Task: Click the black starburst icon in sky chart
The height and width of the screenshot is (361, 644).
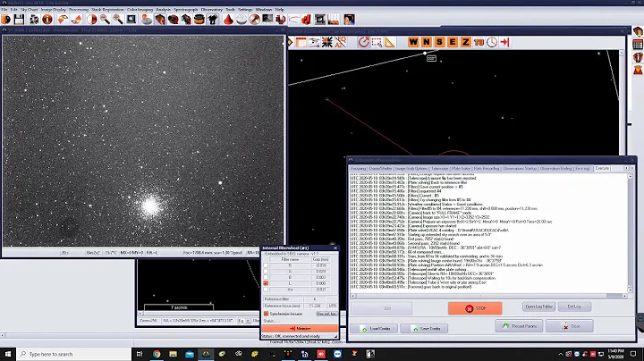Action: [327, 42]
